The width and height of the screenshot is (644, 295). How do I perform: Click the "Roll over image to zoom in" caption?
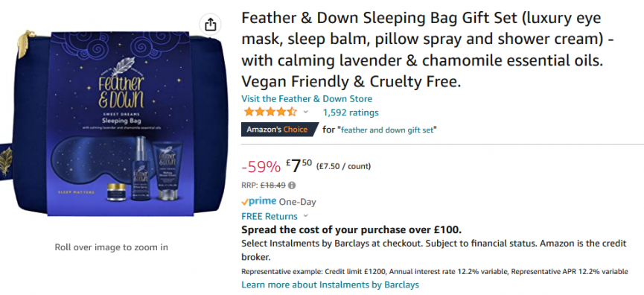tap(111, 247)
